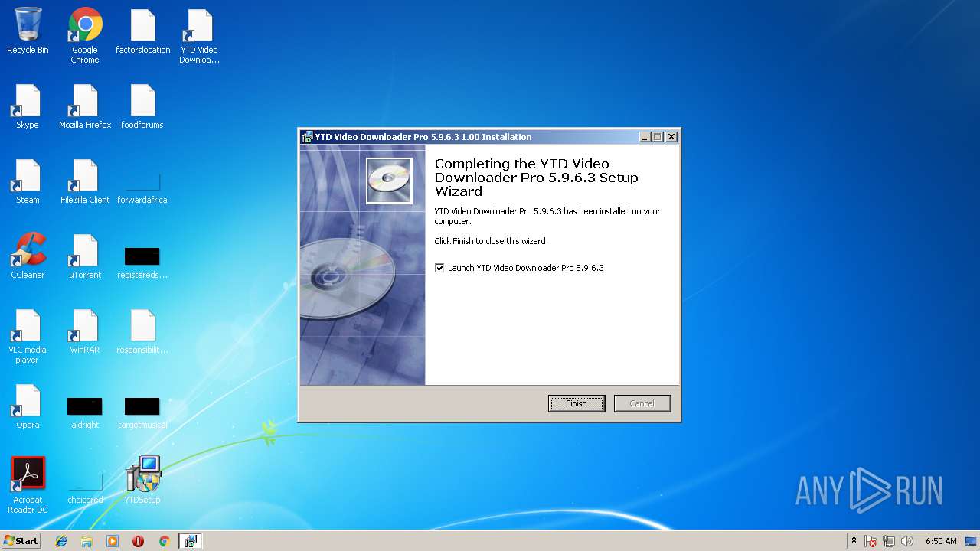Click installer icon in dialog title bar

307,137
